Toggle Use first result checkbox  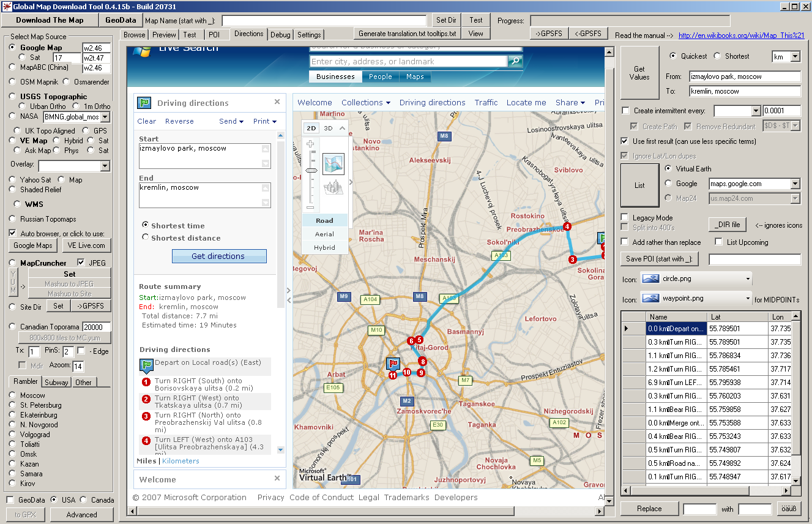[x=625, y=141]
